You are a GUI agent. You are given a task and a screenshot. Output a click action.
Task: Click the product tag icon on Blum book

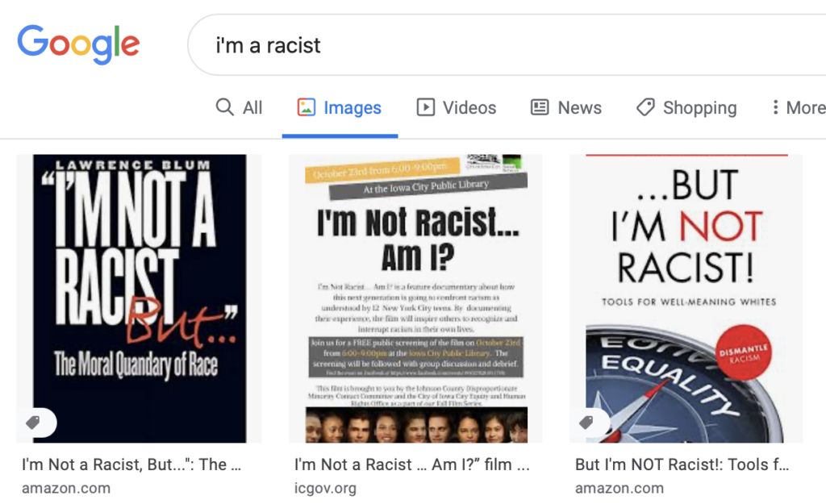(34, 423)
